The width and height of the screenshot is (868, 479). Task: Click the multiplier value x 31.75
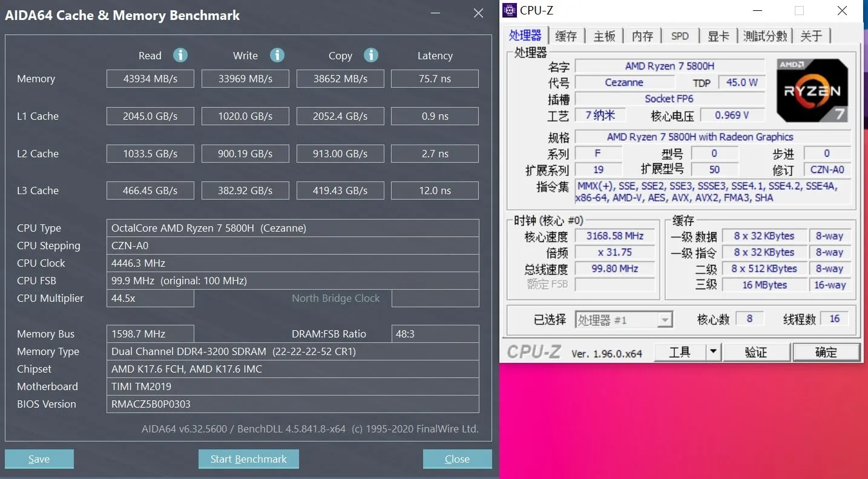(x=615, y=252)
